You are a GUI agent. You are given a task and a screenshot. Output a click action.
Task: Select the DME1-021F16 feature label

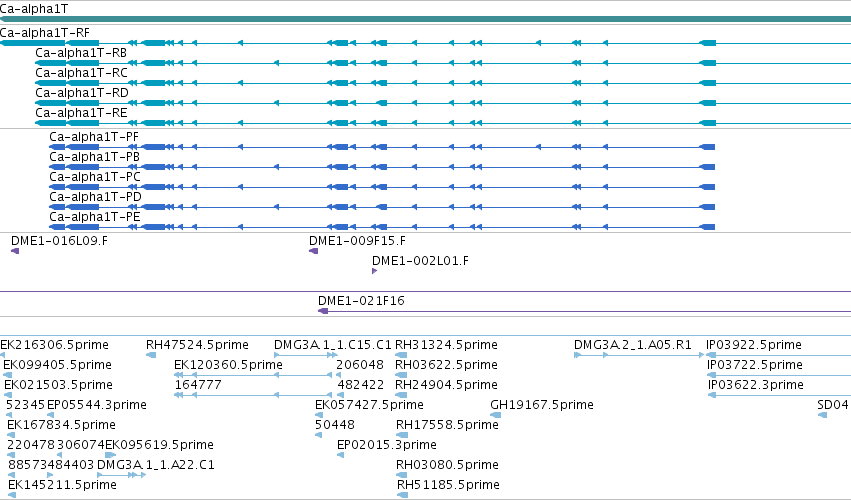point(361,301)
